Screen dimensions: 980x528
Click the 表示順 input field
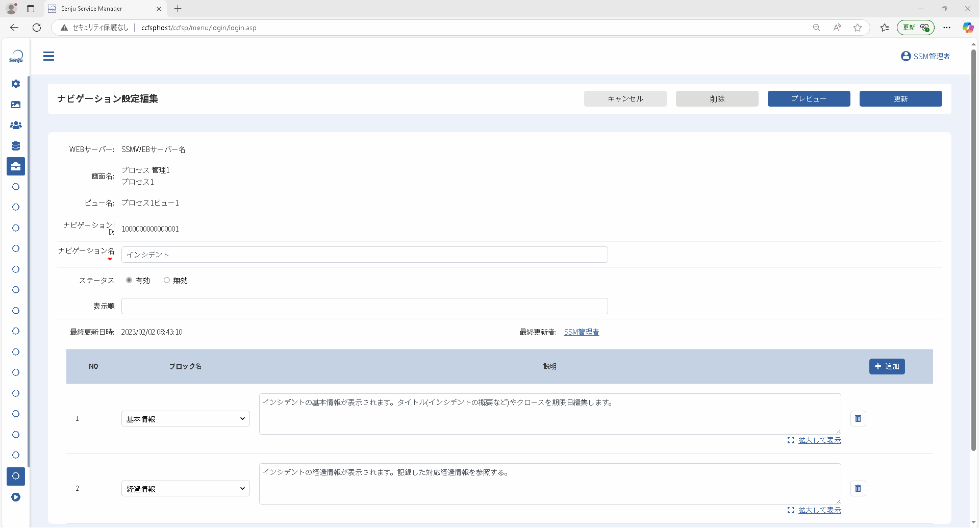pyautogui.click(x=365, y=306)
